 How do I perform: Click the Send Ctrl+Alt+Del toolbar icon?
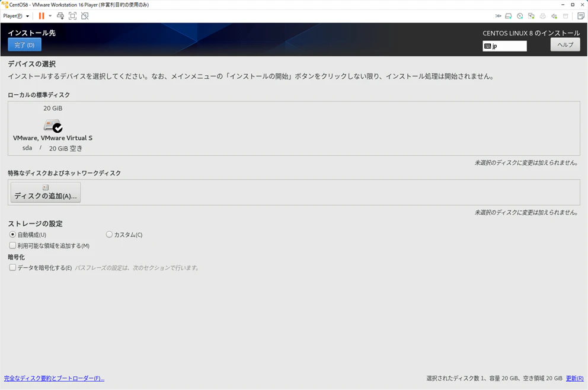pyautogui.click(x=60, y=16)
